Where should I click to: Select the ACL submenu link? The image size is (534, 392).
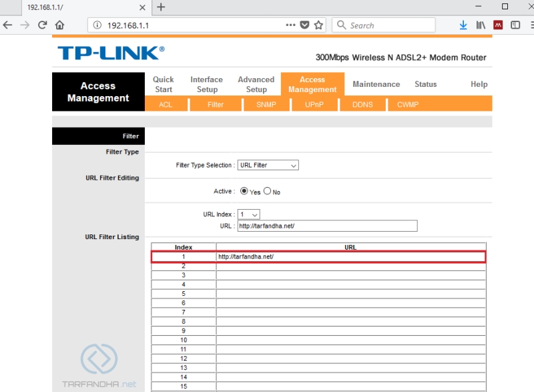pos(166,105)
